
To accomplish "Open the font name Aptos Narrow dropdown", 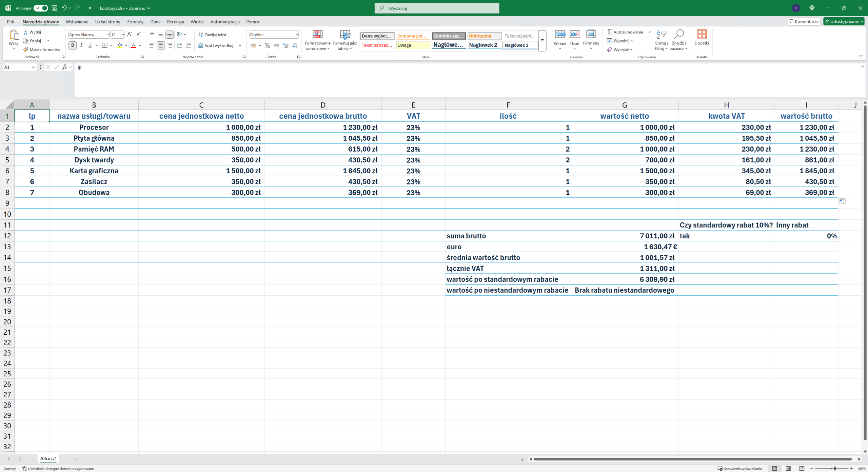I will coord(107,35).
